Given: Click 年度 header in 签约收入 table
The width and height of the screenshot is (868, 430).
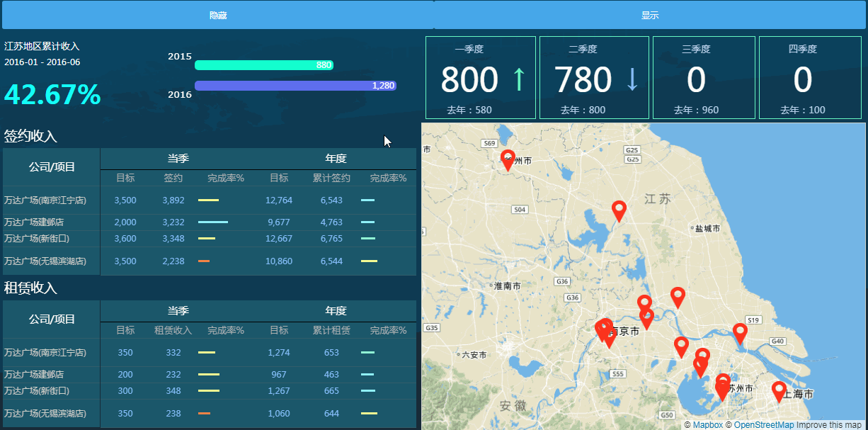Looking at the screenshot, I should (x=336, y=159).
